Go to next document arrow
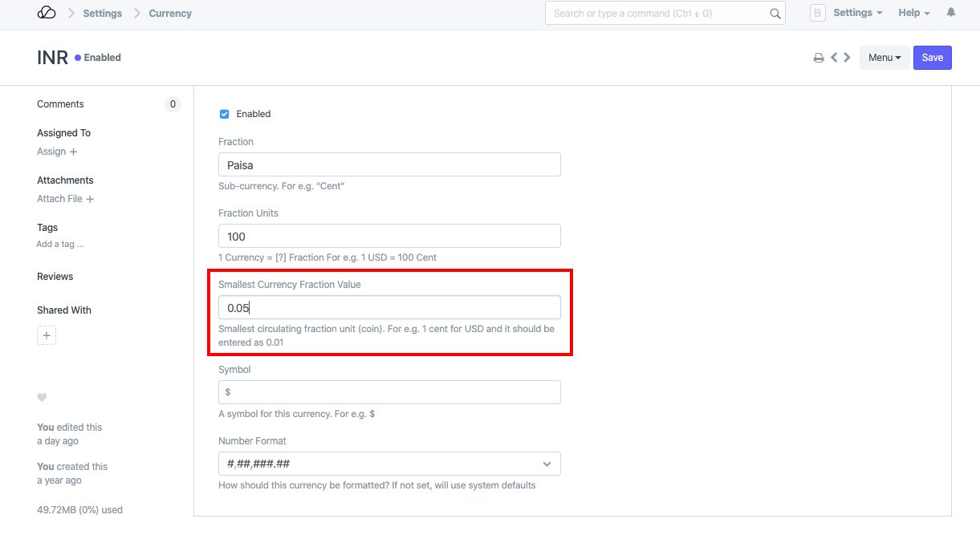The width and height of the screenshot is (980, 535). [847, 58]
